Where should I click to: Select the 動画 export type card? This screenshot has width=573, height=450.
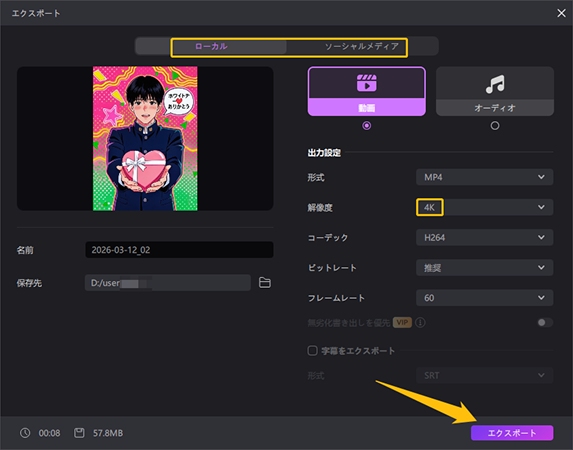pos(367,91)
